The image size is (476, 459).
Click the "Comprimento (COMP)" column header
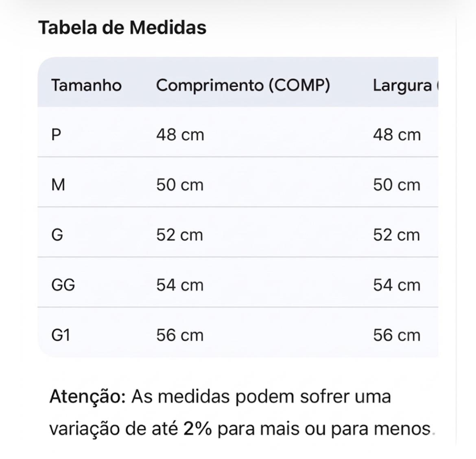243,86
